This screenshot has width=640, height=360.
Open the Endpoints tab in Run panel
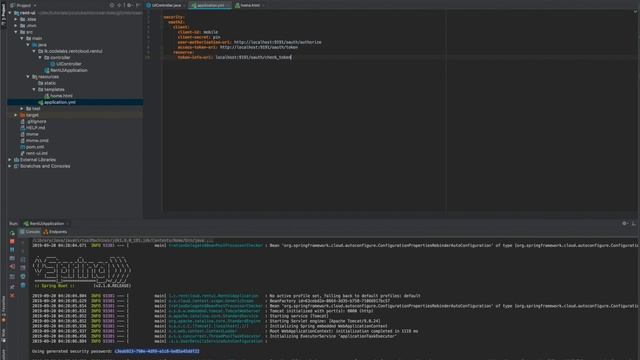point(55,232)
